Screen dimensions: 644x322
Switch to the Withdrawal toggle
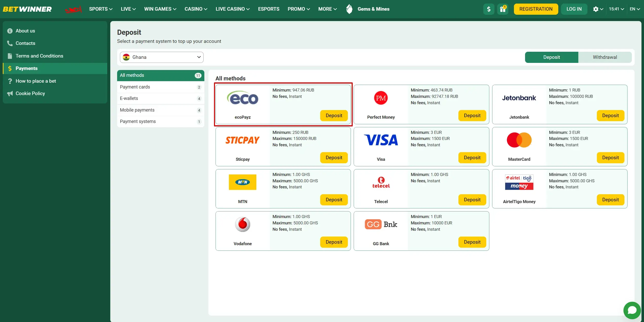point(605,57)
